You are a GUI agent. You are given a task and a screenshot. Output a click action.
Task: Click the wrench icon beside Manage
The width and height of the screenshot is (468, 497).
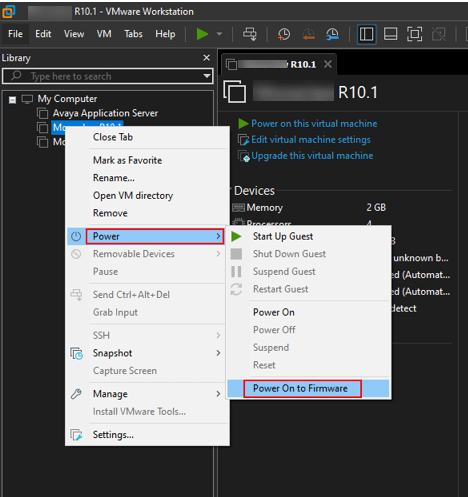coord(76,394)
